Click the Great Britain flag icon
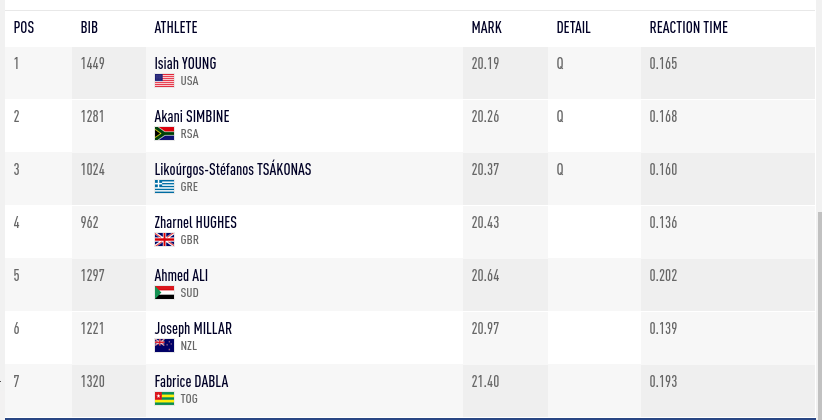 point(164,240)
